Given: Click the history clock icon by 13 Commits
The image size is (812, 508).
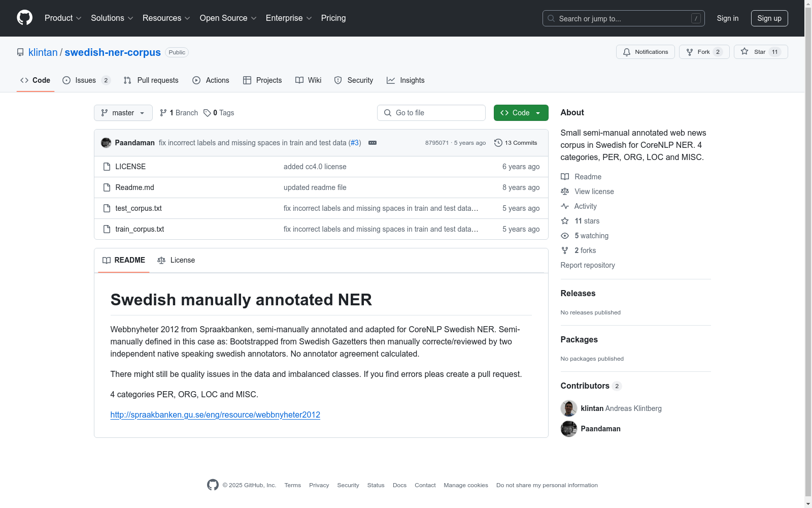Looking at the screenshot, I should 498,143.
